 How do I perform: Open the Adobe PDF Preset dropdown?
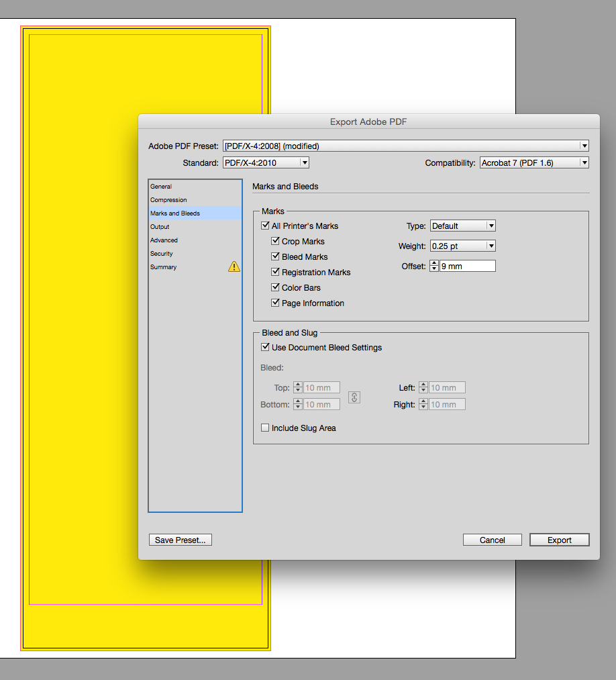[x=406, y=146]
